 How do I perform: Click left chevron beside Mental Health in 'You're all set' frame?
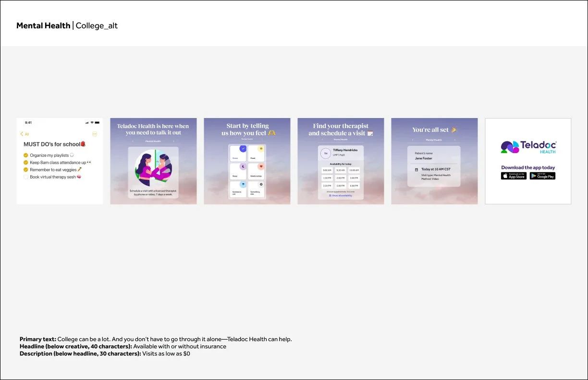(x=413, y=140)
